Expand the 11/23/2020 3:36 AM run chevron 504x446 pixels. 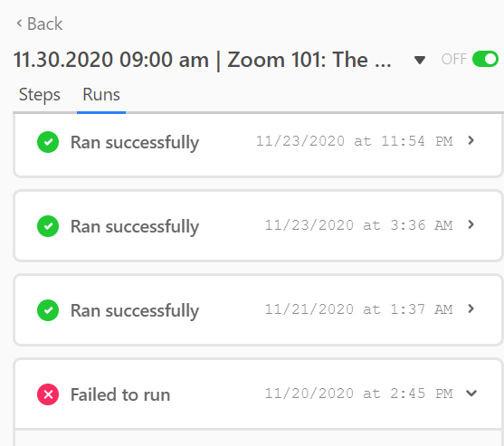click(471, 224)
